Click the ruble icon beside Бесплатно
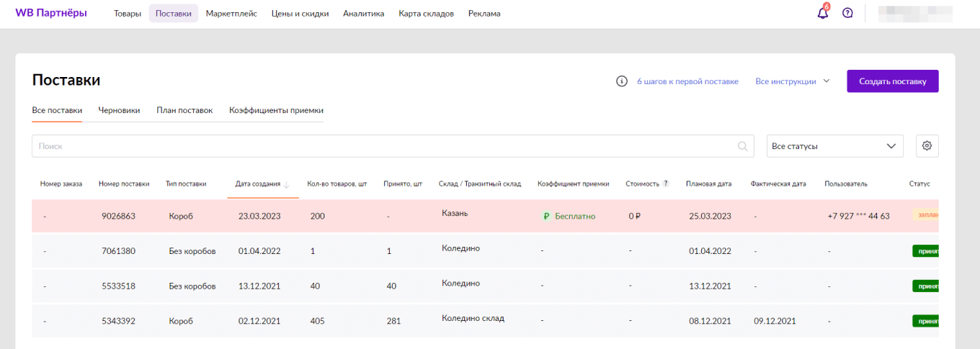 point(546,216)
